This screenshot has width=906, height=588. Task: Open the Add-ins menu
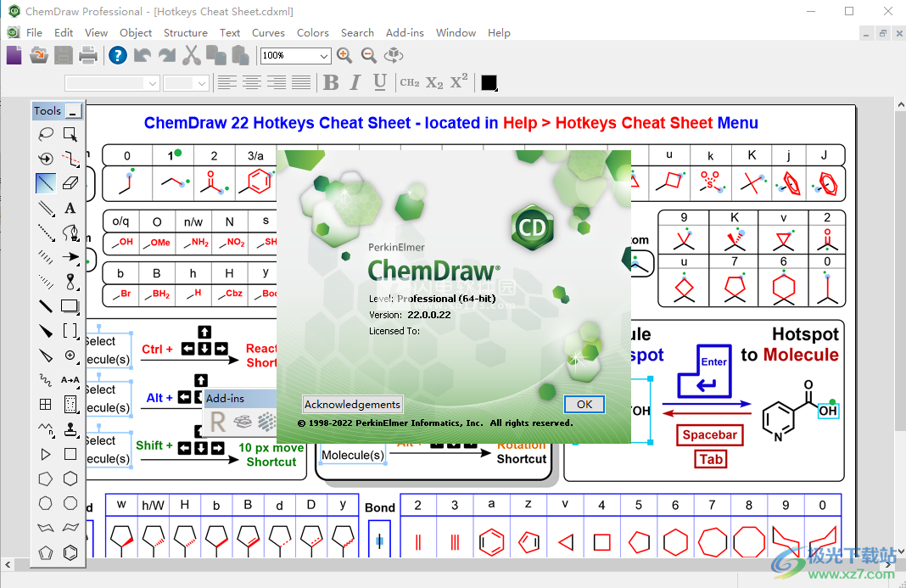click(405, 33)
